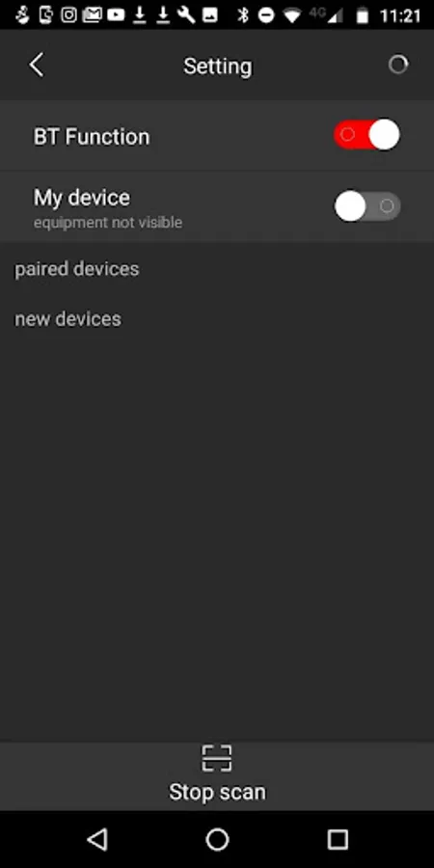
Task: Tap the My device row label
Action: 82,198
